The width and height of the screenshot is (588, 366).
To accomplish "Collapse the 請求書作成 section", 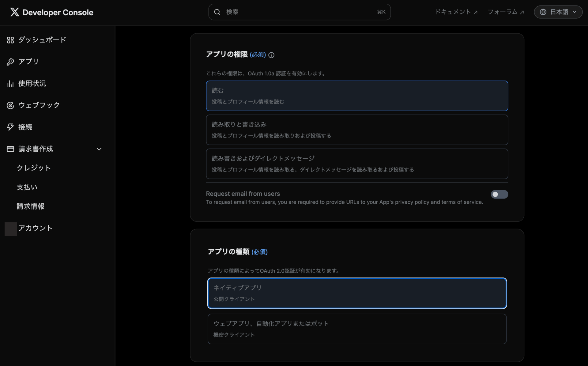I will click(x=99, y=149).
